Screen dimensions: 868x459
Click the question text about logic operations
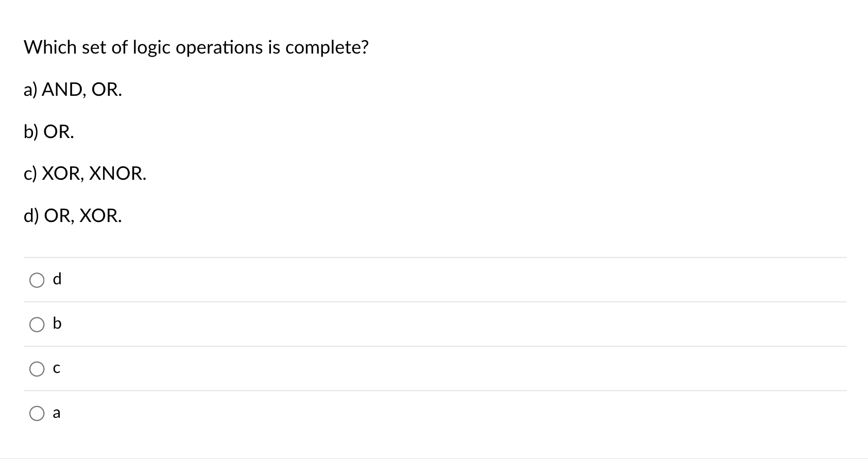pyautogui.click(x=196, y=47)
